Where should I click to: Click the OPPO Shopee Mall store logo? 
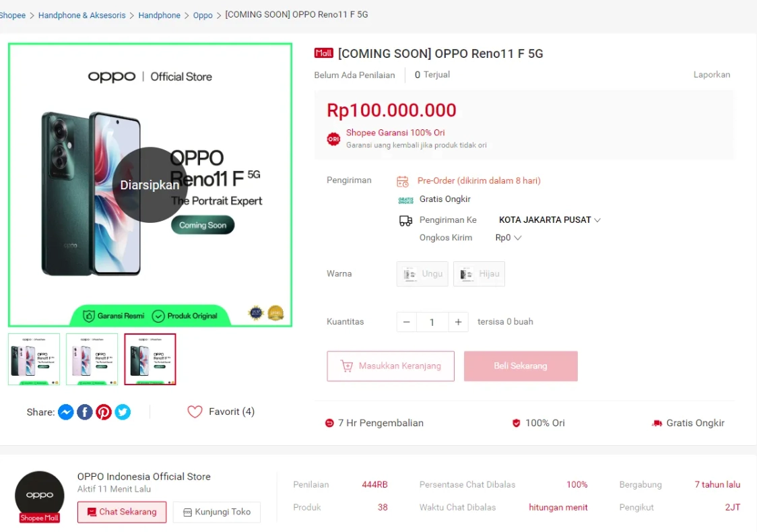[x=40, y=497]
